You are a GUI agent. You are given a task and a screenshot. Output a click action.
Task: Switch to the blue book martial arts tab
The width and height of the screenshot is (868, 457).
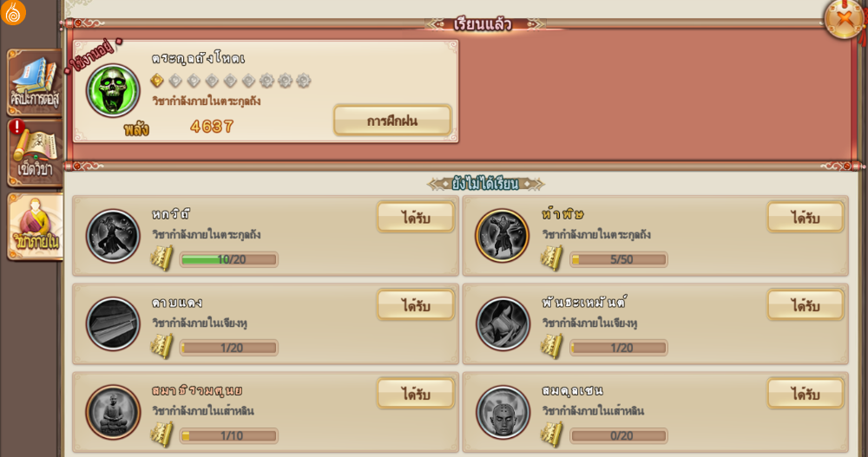pos(35,82)
